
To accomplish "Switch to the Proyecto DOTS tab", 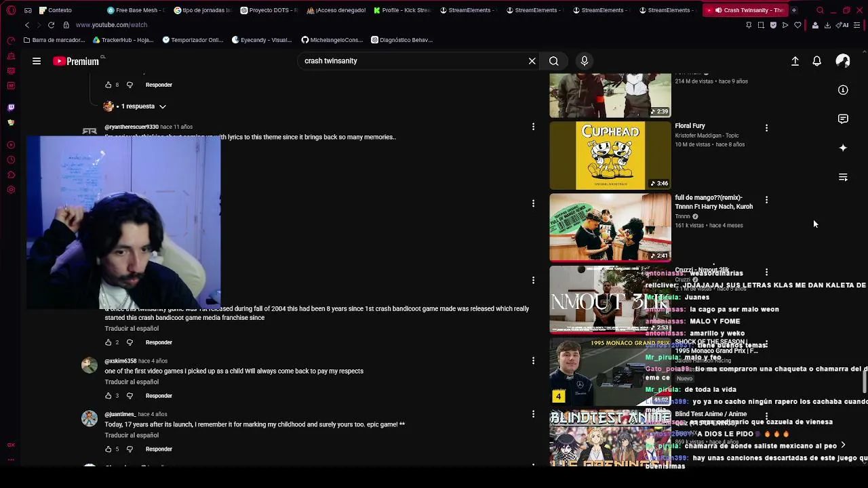I will tap(269, 10).
